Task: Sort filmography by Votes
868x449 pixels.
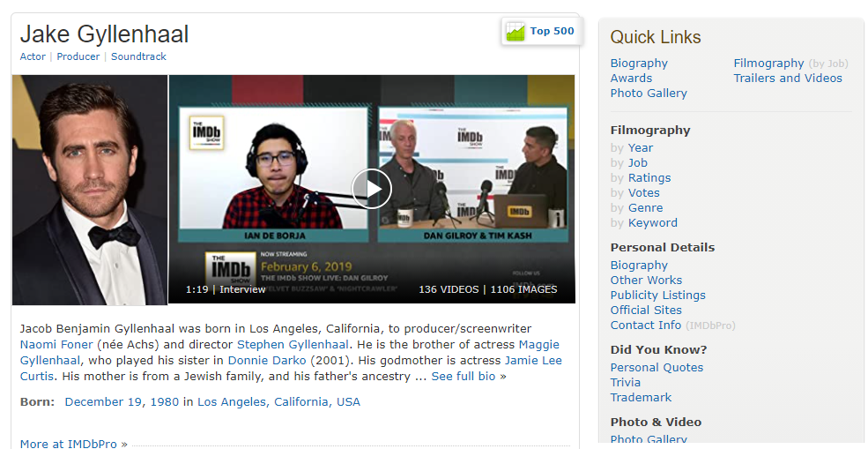Action: (644, 193)
